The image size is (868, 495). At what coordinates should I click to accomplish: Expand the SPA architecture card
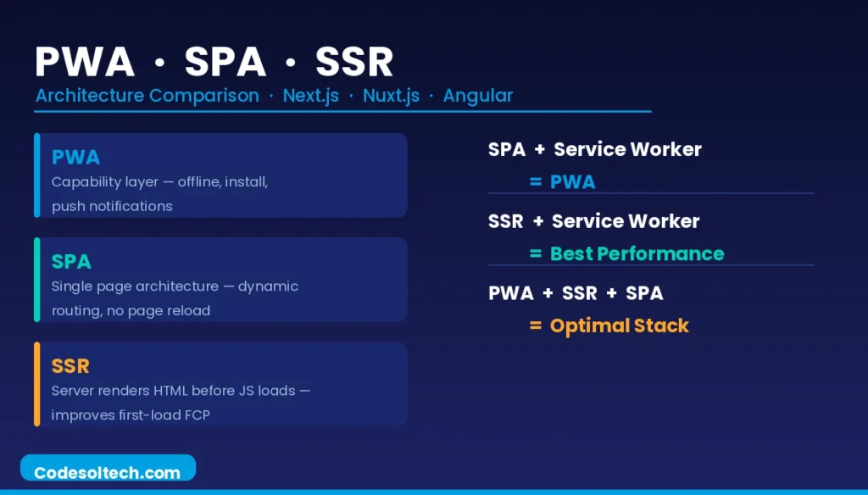[220, 280]
